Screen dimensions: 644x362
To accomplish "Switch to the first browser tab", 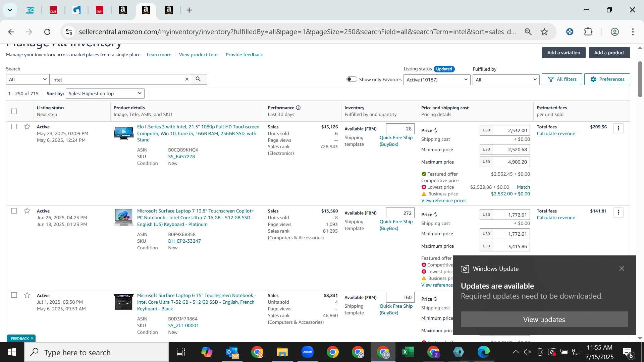I will click(30, 10).
